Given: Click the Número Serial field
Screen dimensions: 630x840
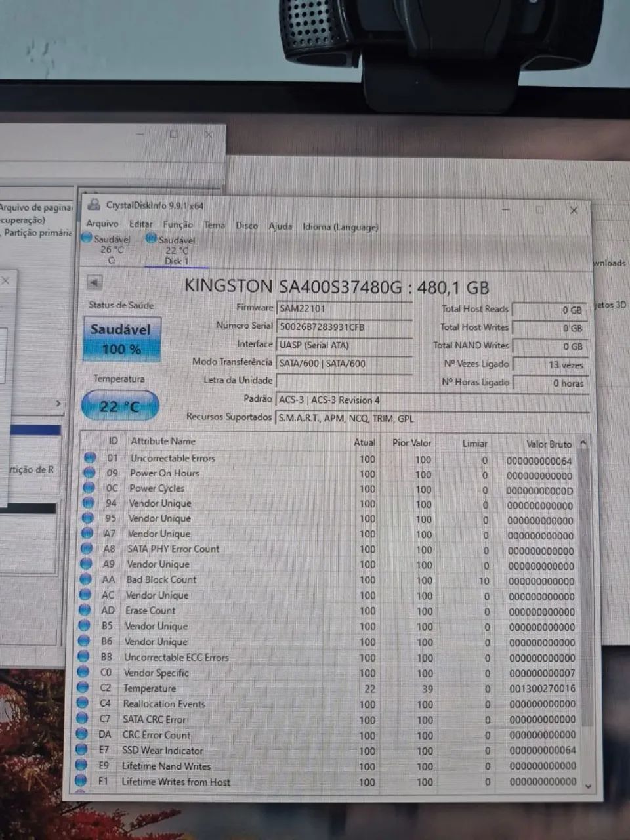Looking at the screenshot, I should [345, 327].
